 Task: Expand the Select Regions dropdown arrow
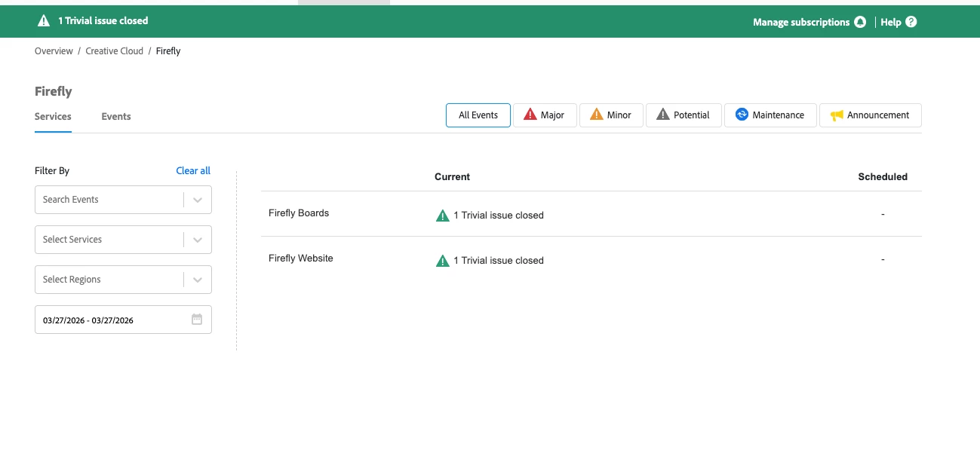pos(198,280)
